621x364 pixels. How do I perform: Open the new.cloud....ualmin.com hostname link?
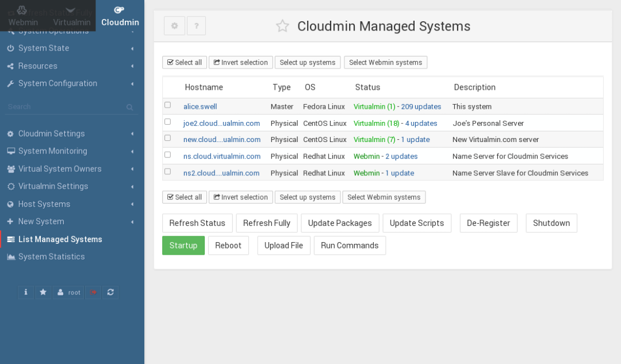222,139
